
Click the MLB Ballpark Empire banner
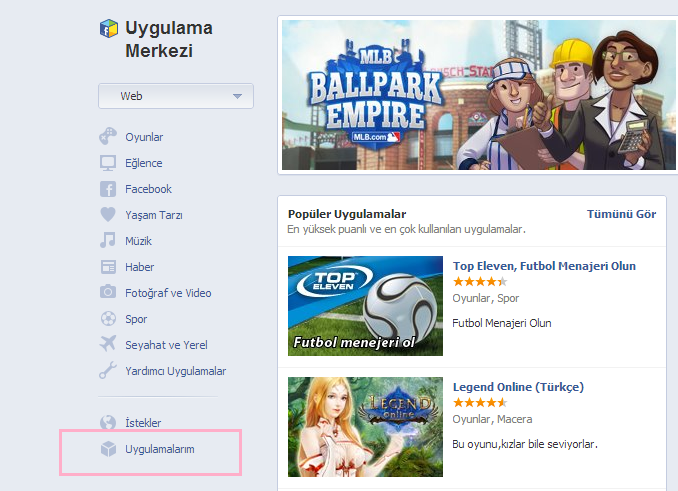click(x=478, y=95)
